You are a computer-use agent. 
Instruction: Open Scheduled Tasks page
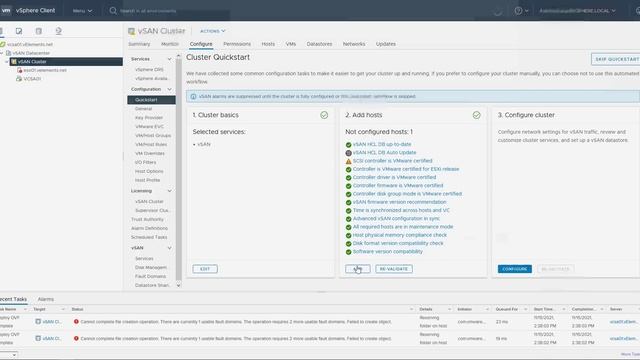pos(149,238)
